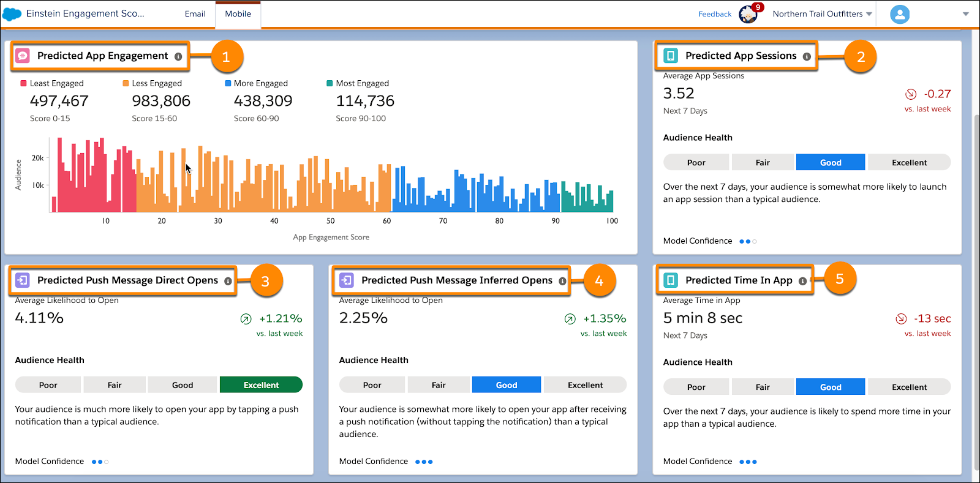Select Good in Direct Opens Audience Health
Image resolution: width=980 pixels, height=483 pixels.
pyautogui.click(x=183, y=384)
